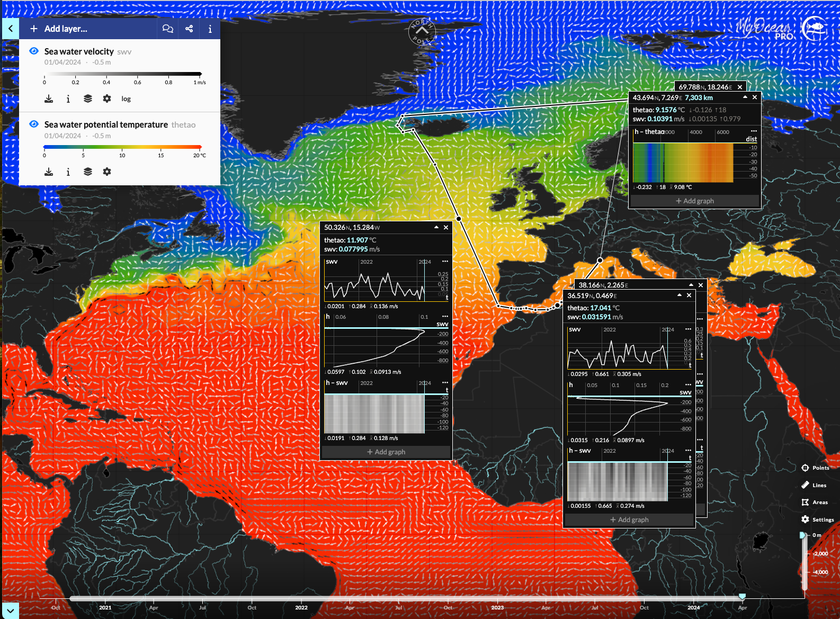Open layer stack for potential temperature
The width and height of the screenshot is (840, 619).
coord(88,172)
